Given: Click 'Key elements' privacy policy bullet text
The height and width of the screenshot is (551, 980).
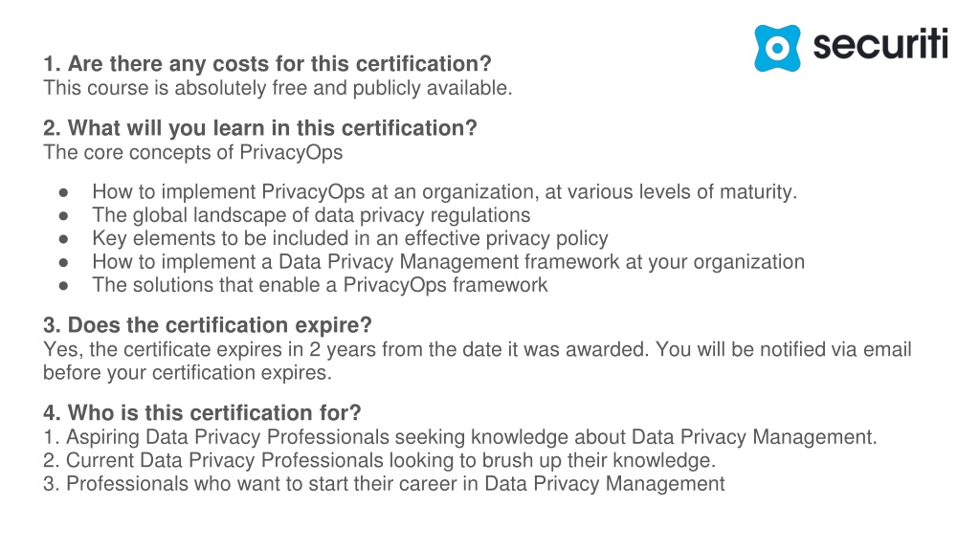Looking at the screenshot, I should (x=350, y=238).
